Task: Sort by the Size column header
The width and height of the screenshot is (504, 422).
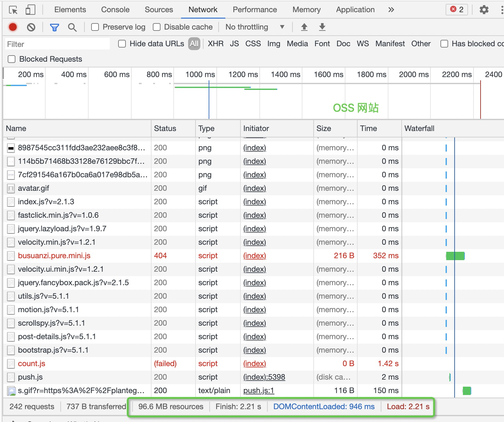Action: coord(335,128)
